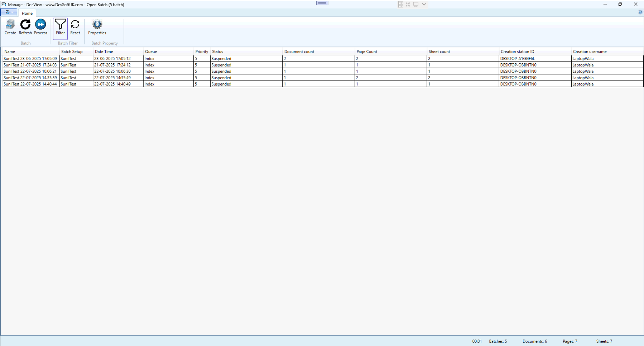Click the Batches: 5 status bar indicator
644x346 pixels.
tap(498, 341)
